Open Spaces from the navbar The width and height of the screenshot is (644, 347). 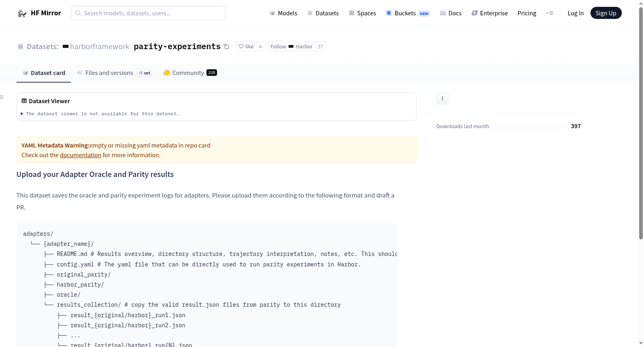pos(363,13)
